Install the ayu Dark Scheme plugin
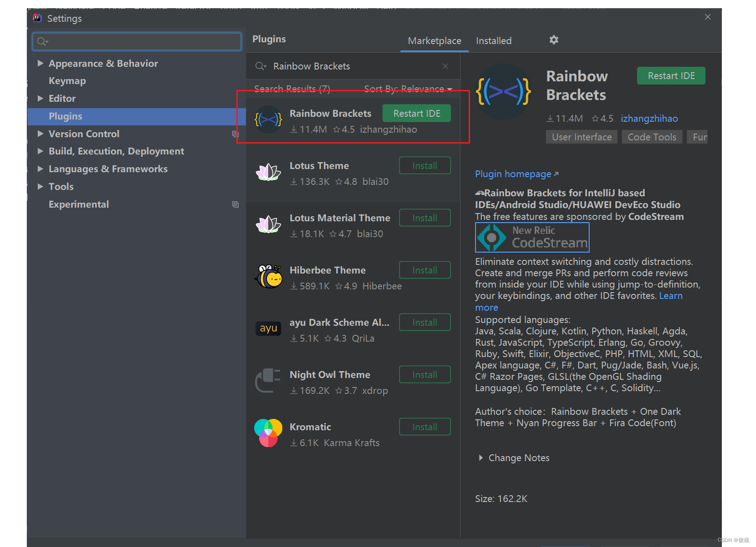This screenshot has width=756, height=547. pos(425,323)
